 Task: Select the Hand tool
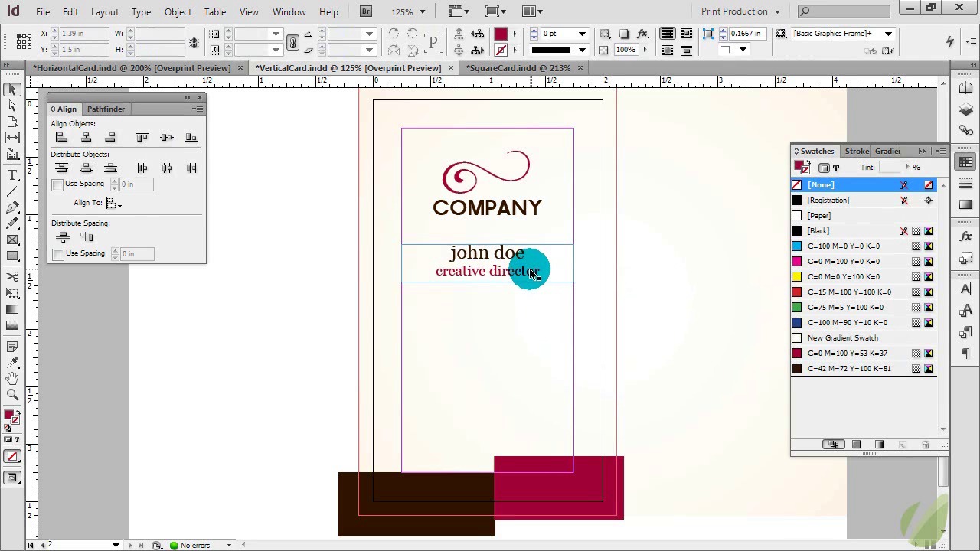tap(12, 378)
